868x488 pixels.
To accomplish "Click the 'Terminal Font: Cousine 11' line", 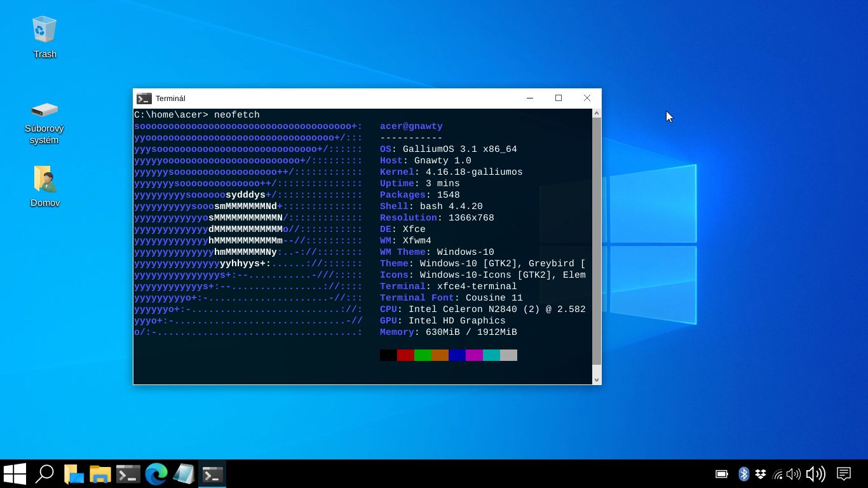I will click(451, 298).
